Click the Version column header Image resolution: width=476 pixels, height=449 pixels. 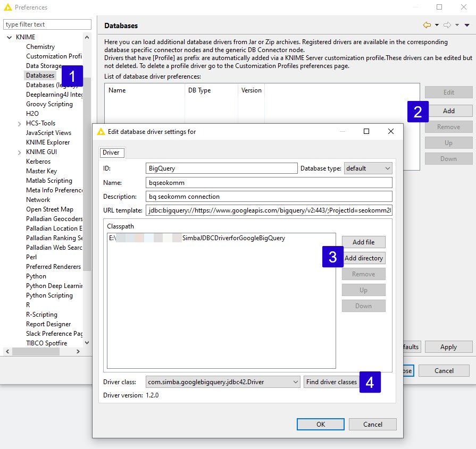[x=252, y=90]
